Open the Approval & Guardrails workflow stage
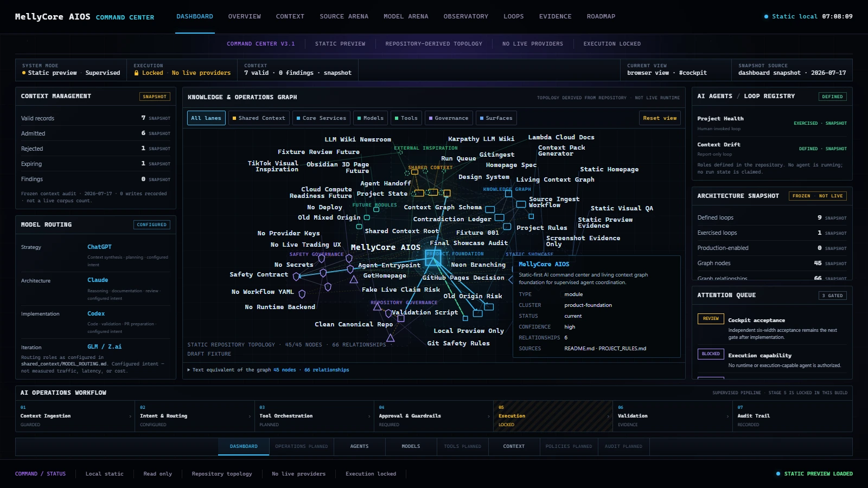Image resolution: width=868 pixels, height=488 pixels. 433,416
